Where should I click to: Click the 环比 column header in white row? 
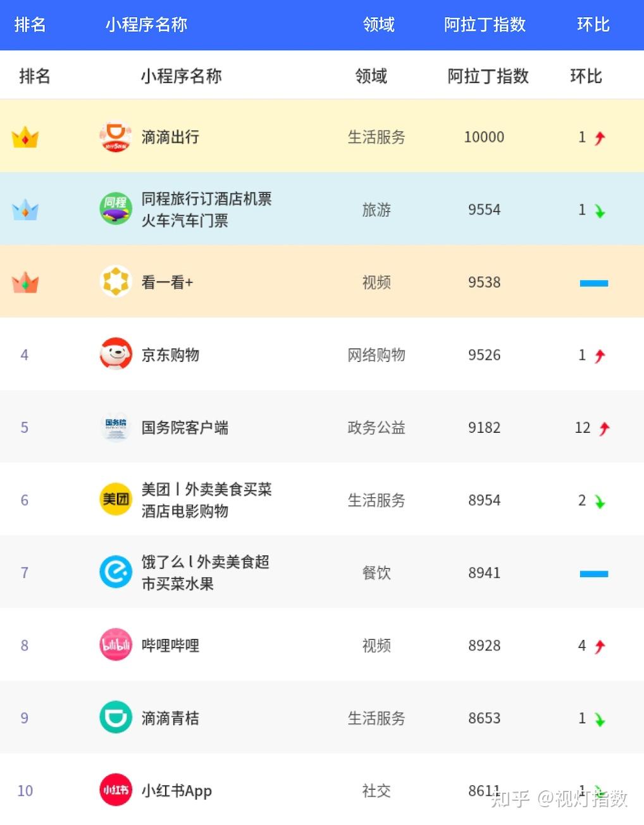pos(586,76)
